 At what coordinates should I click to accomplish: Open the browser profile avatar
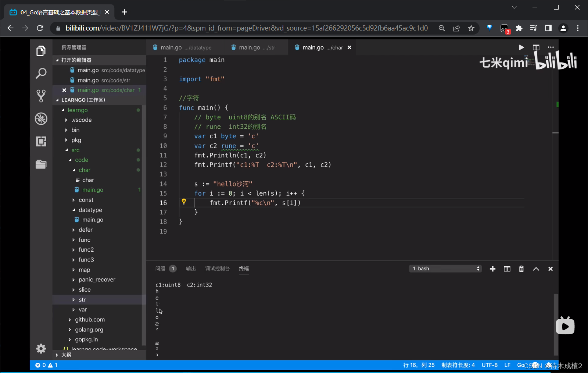[x=563, y=28]
